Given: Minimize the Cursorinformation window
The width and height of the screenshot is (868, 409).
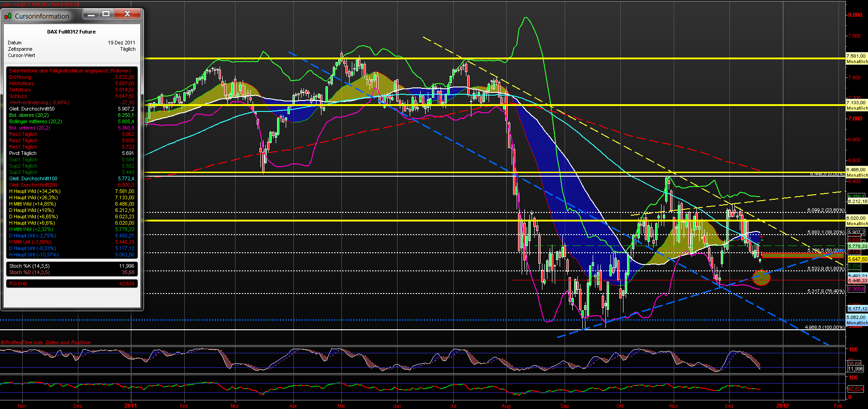Looking at the screenshot, I should tap(91, 14).
